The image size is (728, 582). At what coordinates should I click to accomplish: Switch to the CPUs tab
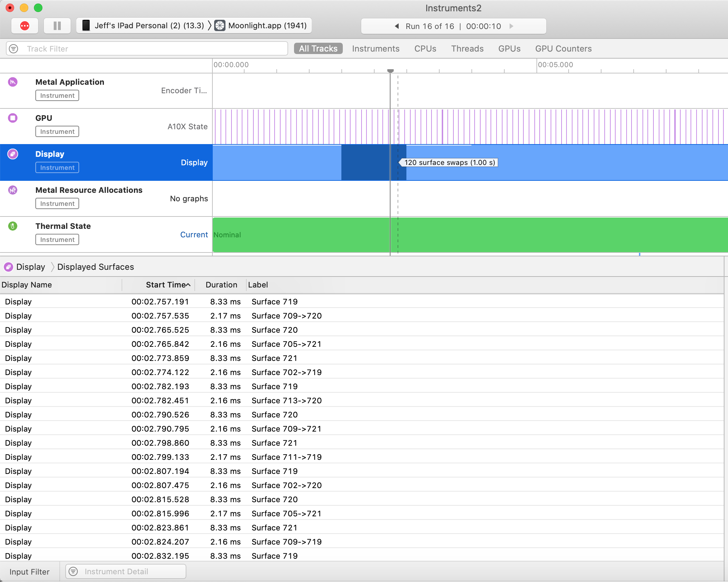click(x=425, y=49)
